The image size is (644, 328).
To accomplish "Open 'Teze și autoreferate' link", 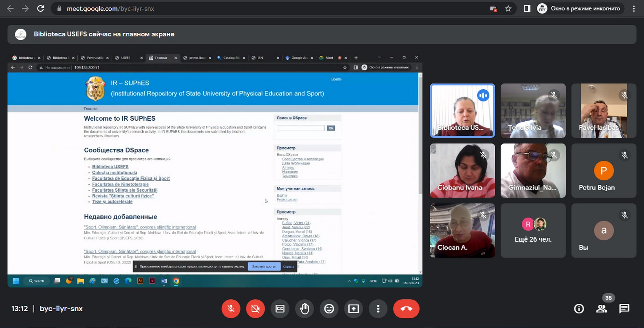I will [112, 202].
